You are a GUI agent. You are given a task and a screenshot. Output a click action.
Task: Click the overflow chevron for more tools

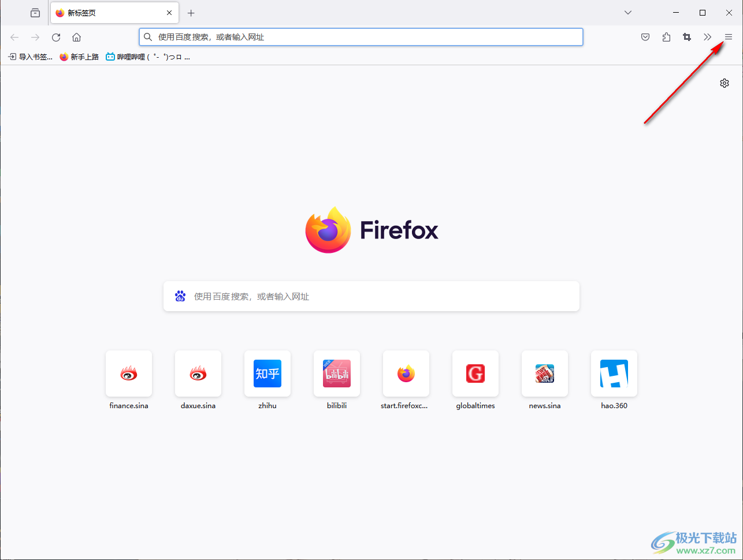tap(708, 37)
